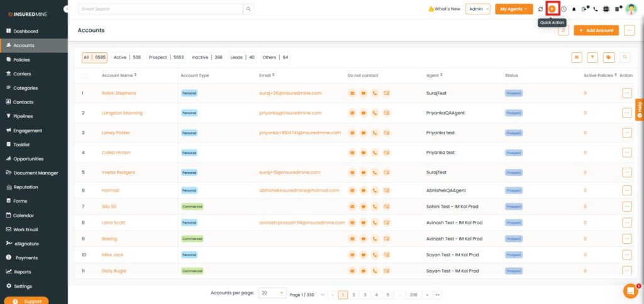Screen dimensions: 644x304
Task: Click the Smart Search input field
Action: coord(160,9)
